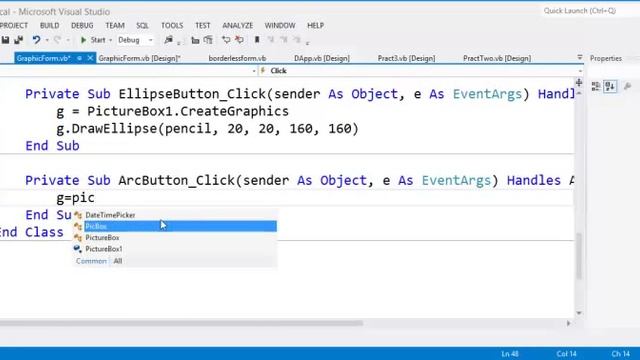Click the Property Pages wrench icon
640x360 pixels.
(x=628, y=86)
